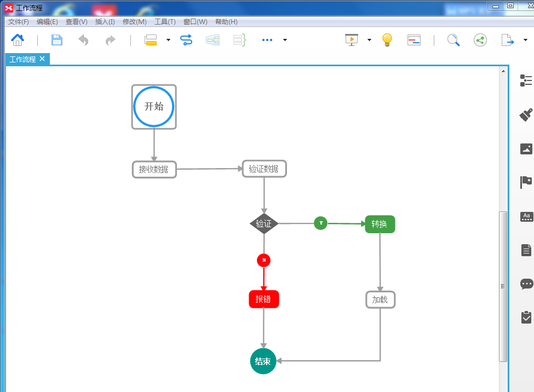
Task: Click the Home icon in the toolbar
Action: 18,40
